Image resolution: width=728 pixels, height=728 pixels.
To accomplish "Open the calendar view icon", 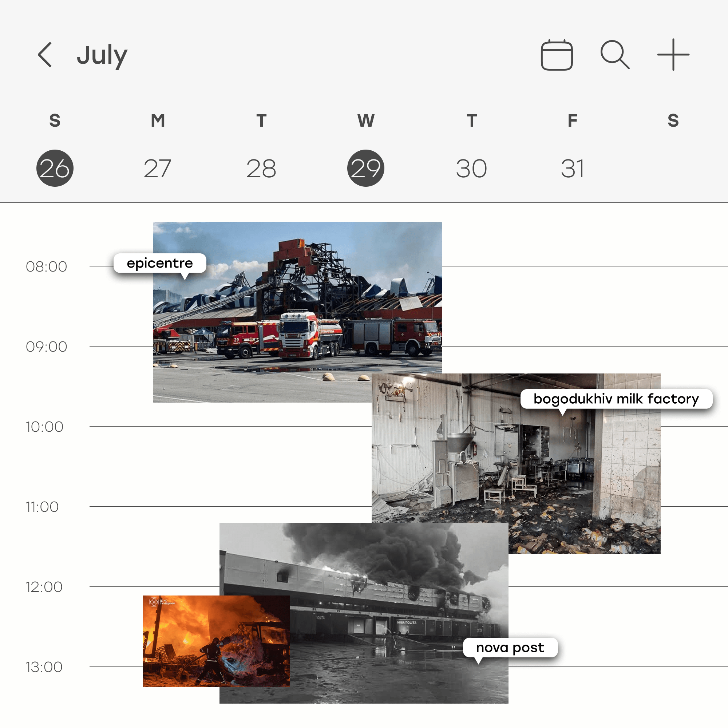I will (x=557, y=55).
